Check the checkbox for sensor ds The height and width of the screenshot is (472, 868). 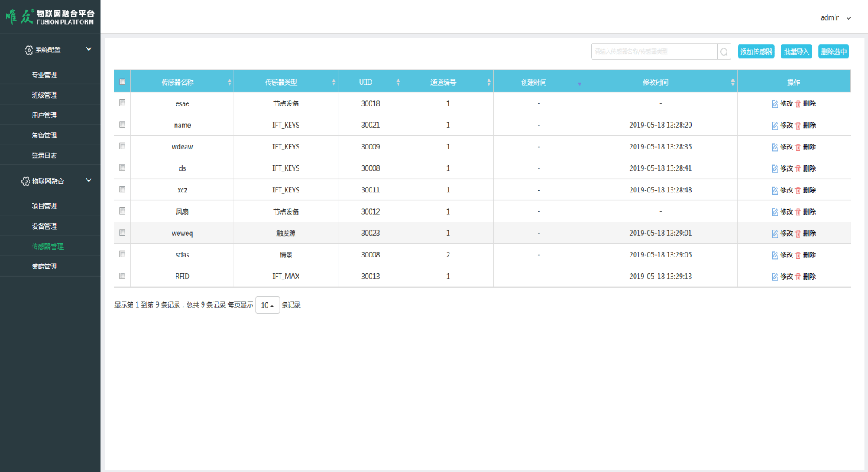[x=122, y=168]
